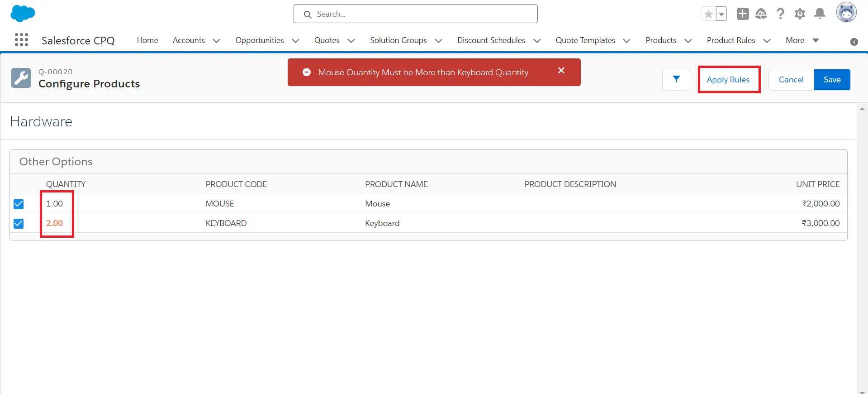The width and height of the screenshot is (868, 394).
Task: Uncheck the Mouse product checkbox
Action: (x=19, y=204)
